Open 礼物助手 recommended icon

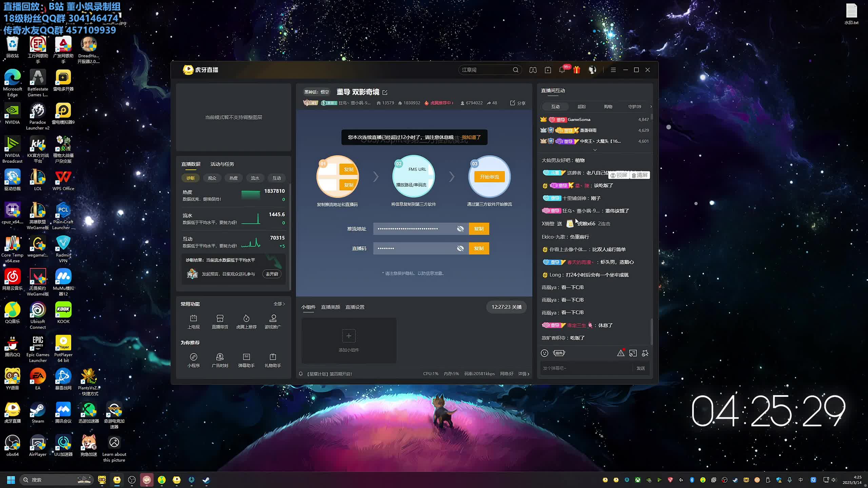pyautogui.click(x=273, y=360)
